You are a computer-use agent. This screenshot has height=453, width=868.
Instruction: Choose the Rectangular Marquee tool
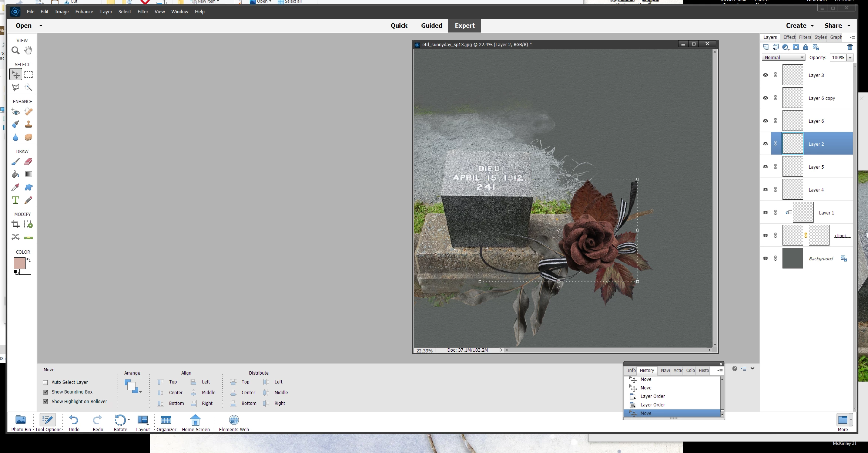coord(28,75)
